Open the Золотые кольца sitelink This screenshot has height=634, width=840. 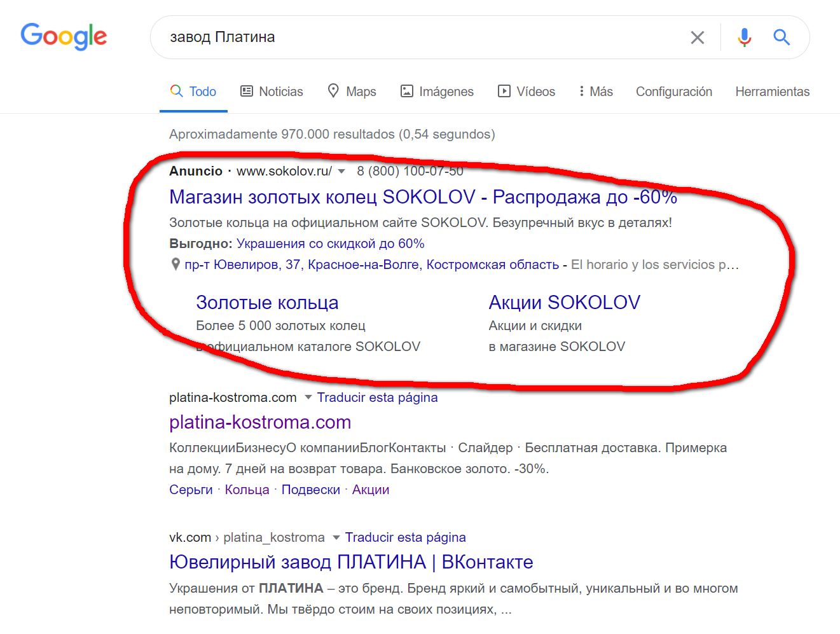267,303
